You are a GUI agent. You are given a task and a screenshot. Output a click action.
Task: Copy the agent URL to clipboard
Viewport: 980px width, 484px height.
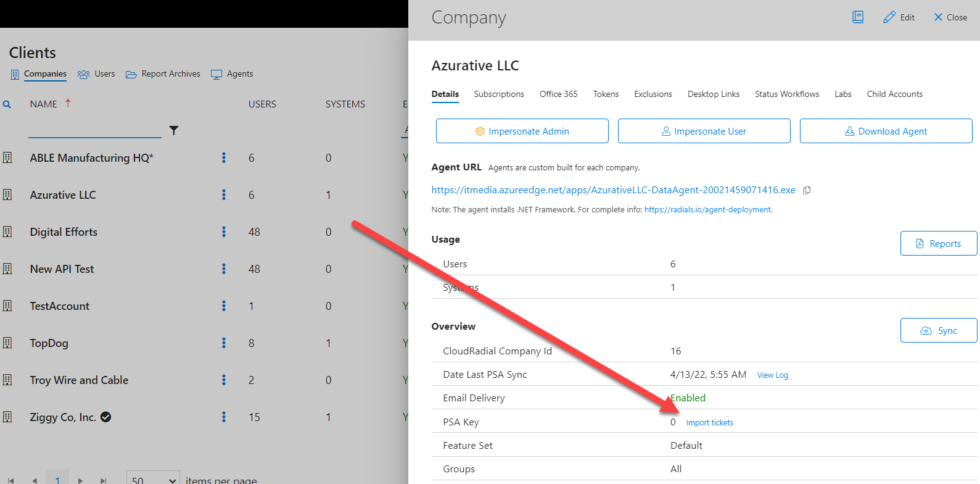coord(807,190)
